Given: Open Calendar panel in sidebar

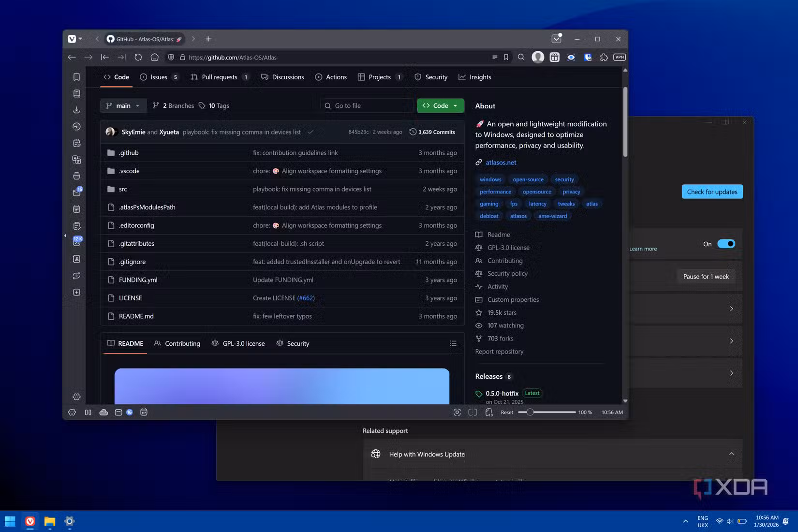Looking at the screenshot, I should click(76, 209).
